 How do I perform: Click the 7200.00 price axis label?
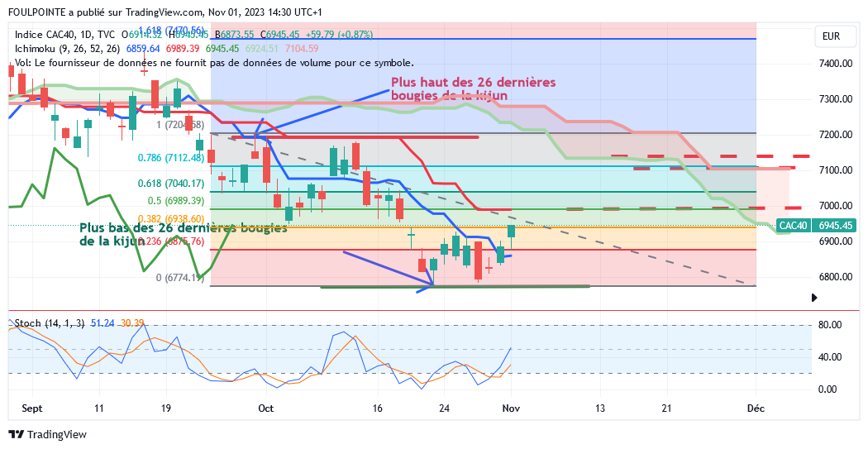pyautogui.click(x=835, y=135)
